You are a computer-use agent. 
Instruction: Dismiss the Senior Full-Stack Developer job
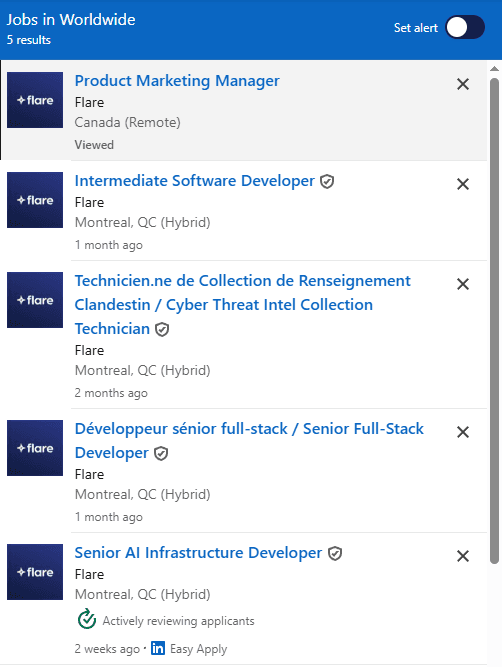pyautogui.click(x=463, y=432)
